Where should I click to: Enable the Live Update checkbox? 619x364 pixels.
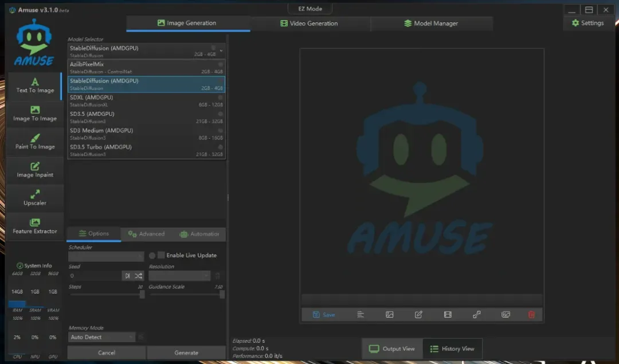pos(162,255)
